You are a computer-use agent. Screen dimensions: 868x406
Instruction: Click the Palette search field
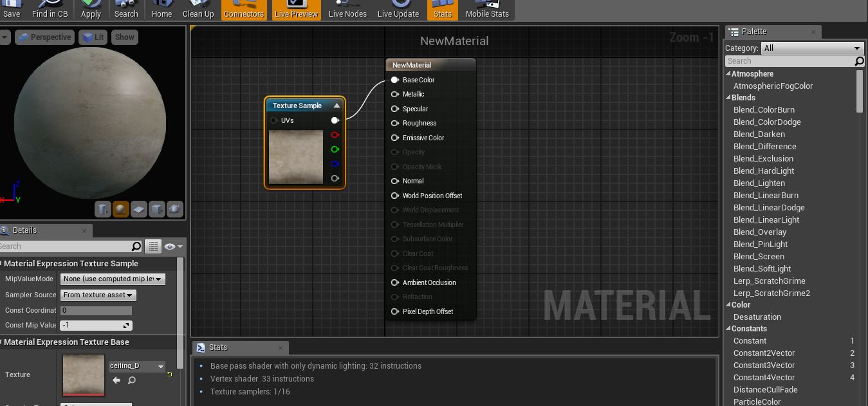[x=790, y=61]
